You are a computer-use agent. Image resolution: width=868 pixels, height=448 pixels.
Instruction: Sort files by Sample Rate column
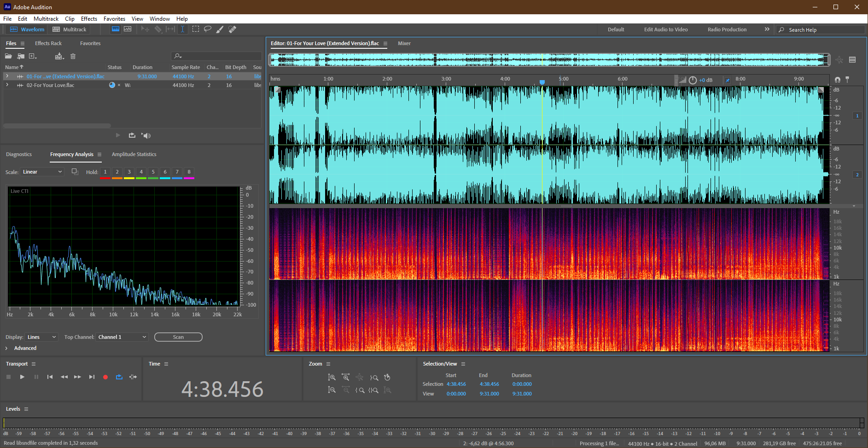click(x=186, y=67)
